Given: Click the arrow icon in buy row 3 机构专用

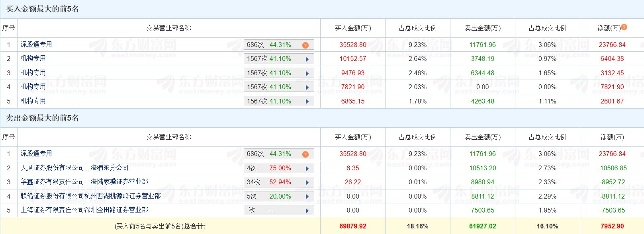Looking at the screenshot, I should coord(307,73).
